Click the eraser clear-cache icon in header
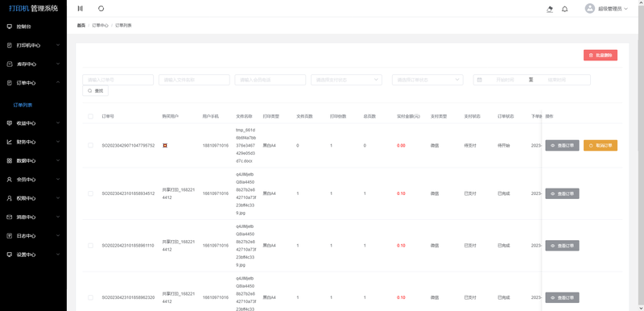Image resolution: width=644 pixels, height=311 pixels. point(550,9)
